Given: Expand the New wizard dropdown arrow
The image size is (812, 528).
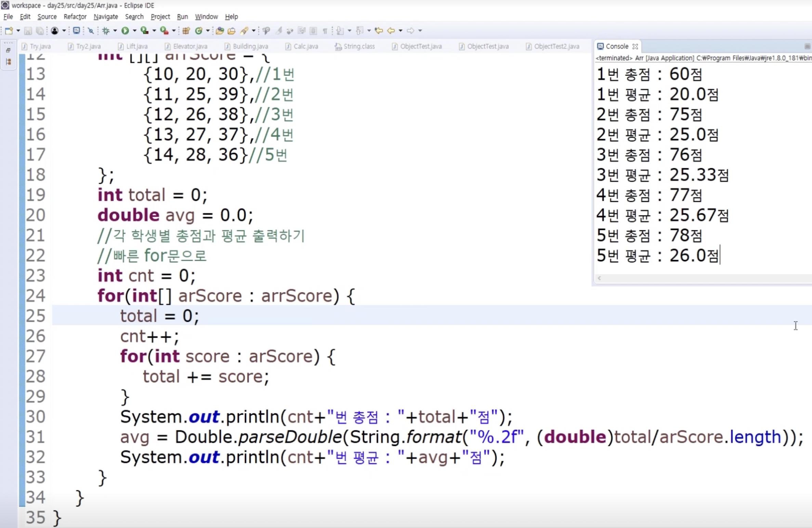Looking at the screenshot, I should coord(18,31).
